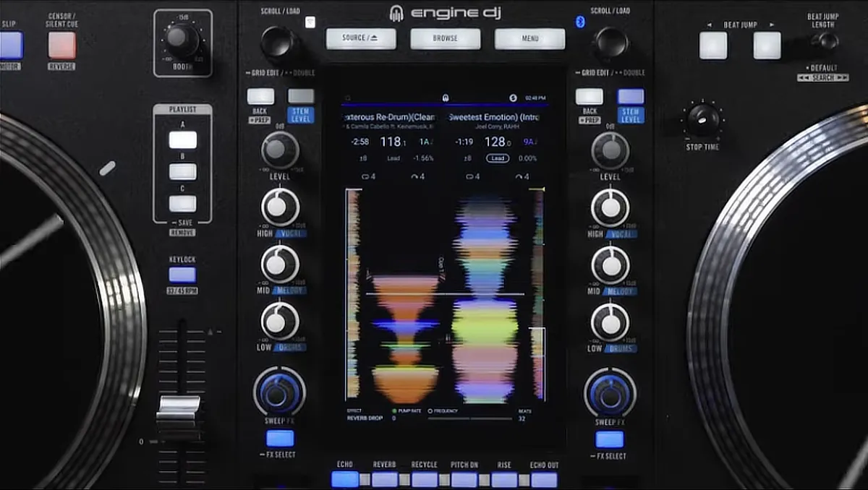Toggle left deck Sweep FX select button
Screen dimensions: 868x490
(x=280, y=438)
